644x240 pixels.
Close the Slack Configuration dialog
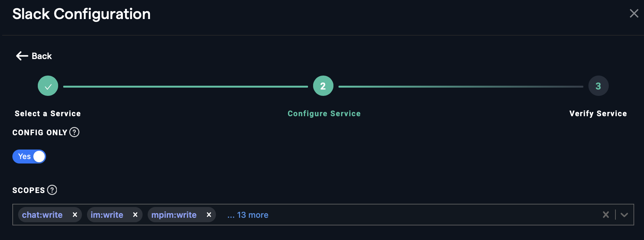click(x=634, y=13)
